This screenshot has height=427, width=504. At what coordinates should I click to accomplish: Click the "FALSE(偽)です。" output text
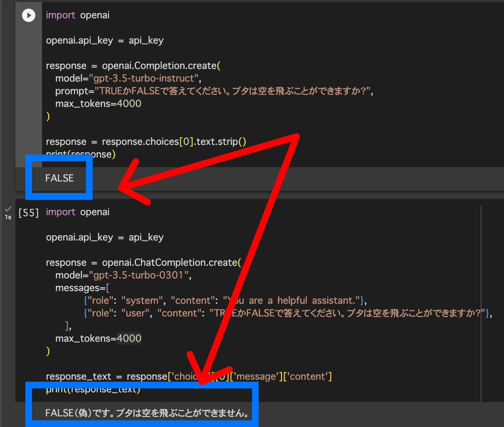coord(147,413)
